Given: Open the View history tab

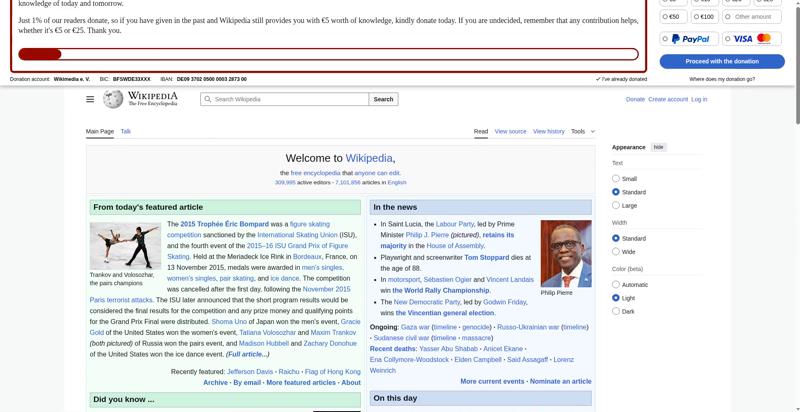Looking at the screenshot, I should click(x=548, y=131).
